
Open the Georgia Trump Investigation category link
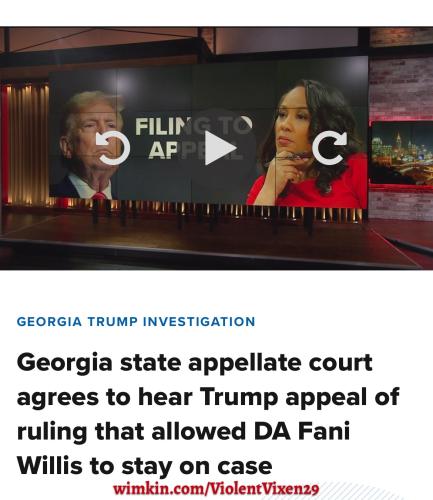pyautogui.click(x=136, y=322)
